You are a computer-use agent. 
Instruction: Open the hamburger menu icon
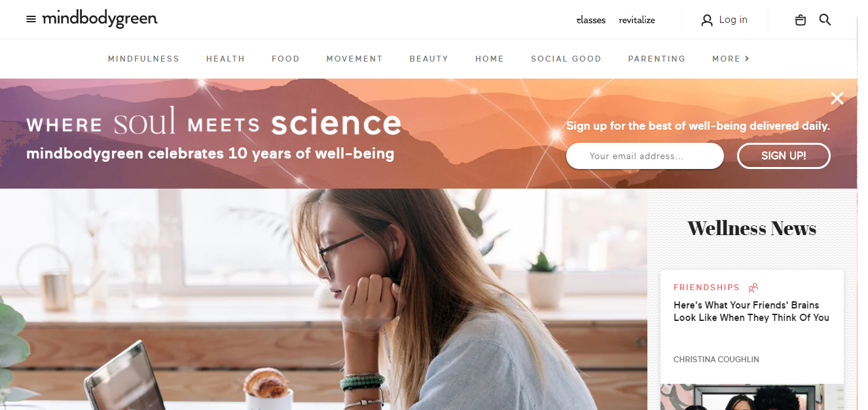coord(31,20)
